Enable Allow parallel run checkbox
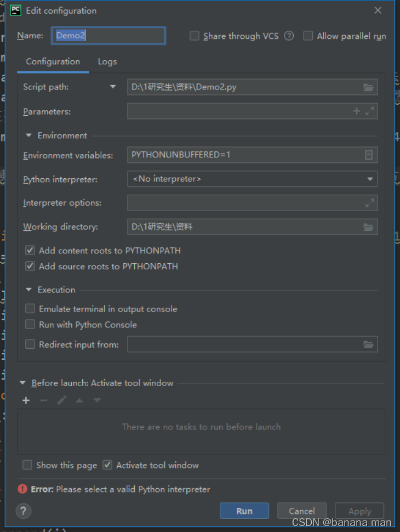Image resolution: width=400 pixels, height=532 pixels. pyautogui.click(x=308, y=36)
